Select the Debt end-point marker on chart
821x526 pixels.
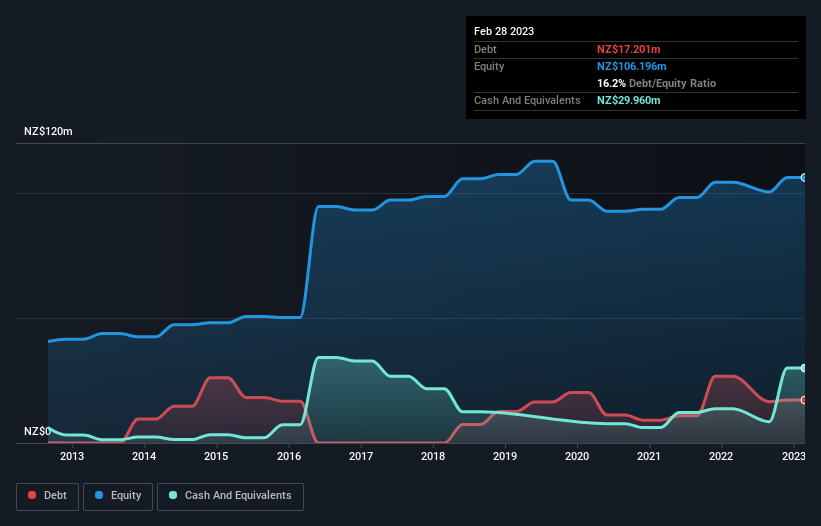[x=804, y=400]
